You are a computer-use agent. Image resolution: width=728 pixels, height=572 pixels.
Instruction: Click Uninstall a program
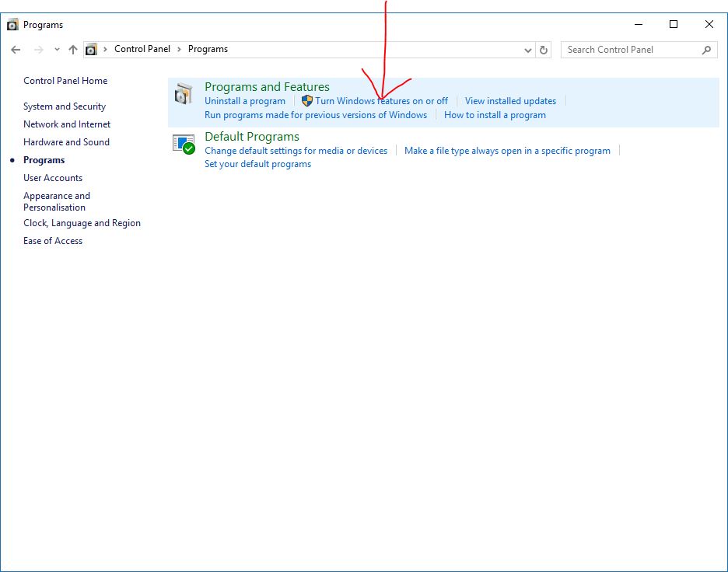pyautogui.click(x=245, y=100)
